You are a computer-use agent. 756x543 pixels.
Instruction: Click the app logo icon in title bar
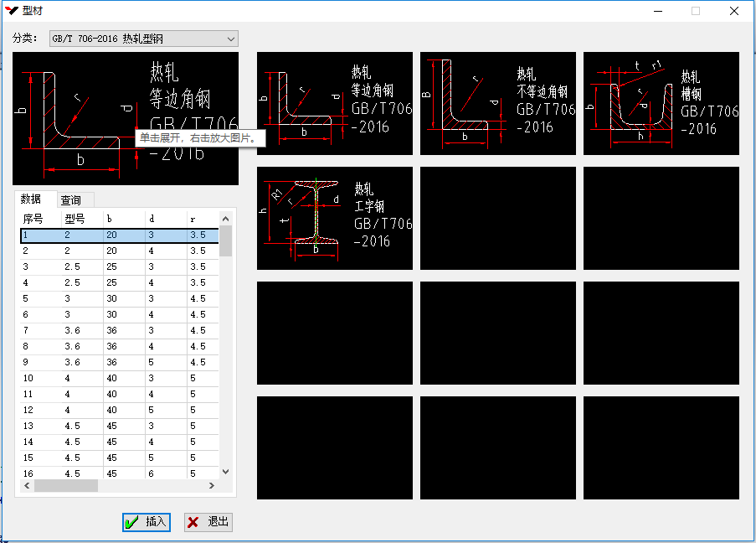(12, 11)
